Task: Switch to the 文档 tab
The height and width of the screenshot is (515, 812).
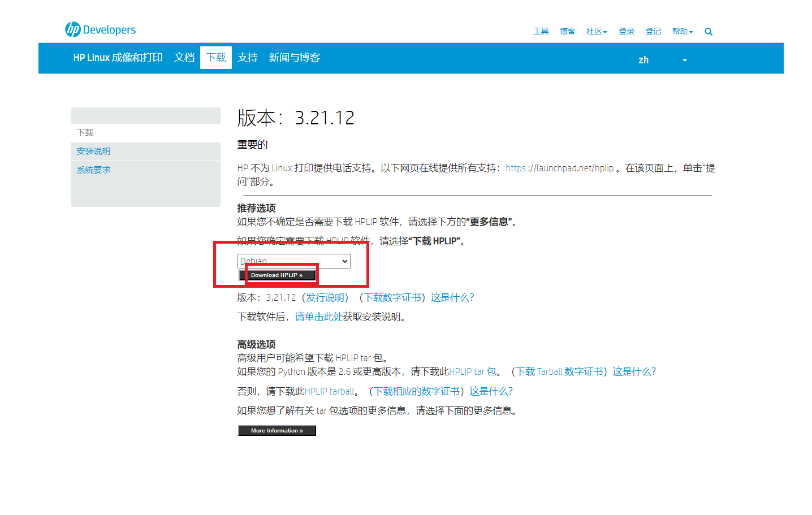Action: click(x=184, y=58)
